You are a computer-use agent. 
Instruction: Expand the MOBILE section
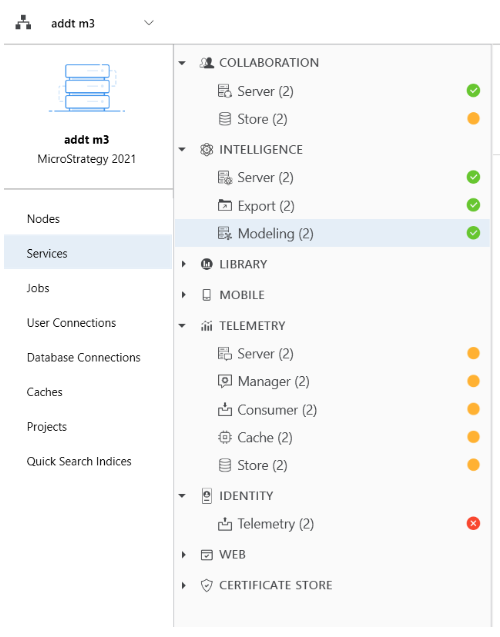coord(184,295)
